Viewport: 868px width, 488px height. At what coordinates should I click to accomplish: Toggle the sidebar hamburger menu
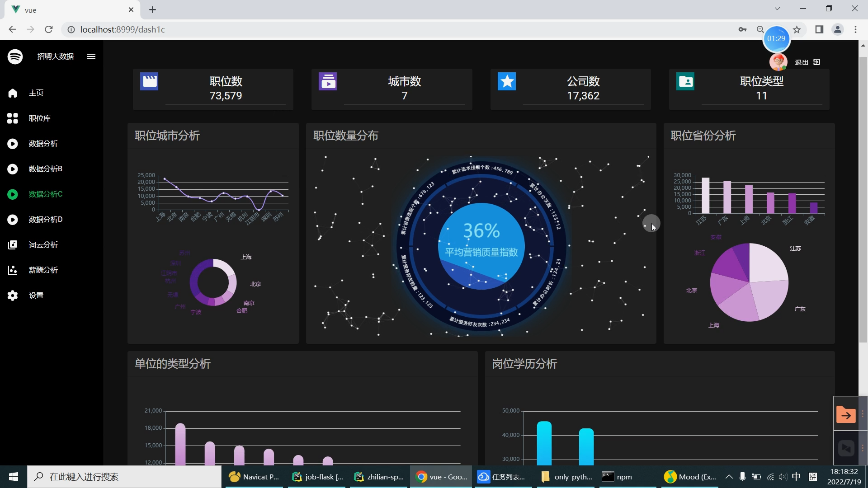coord(91,56)
